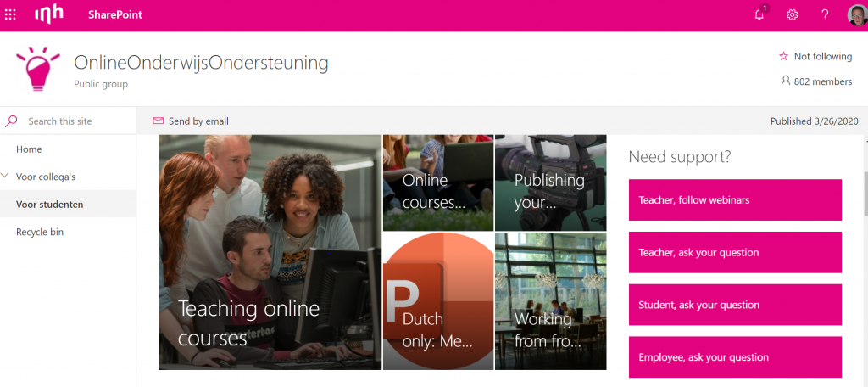Open the app launcher waffle icon
The image size is (868, 387).
click(10, 15)
